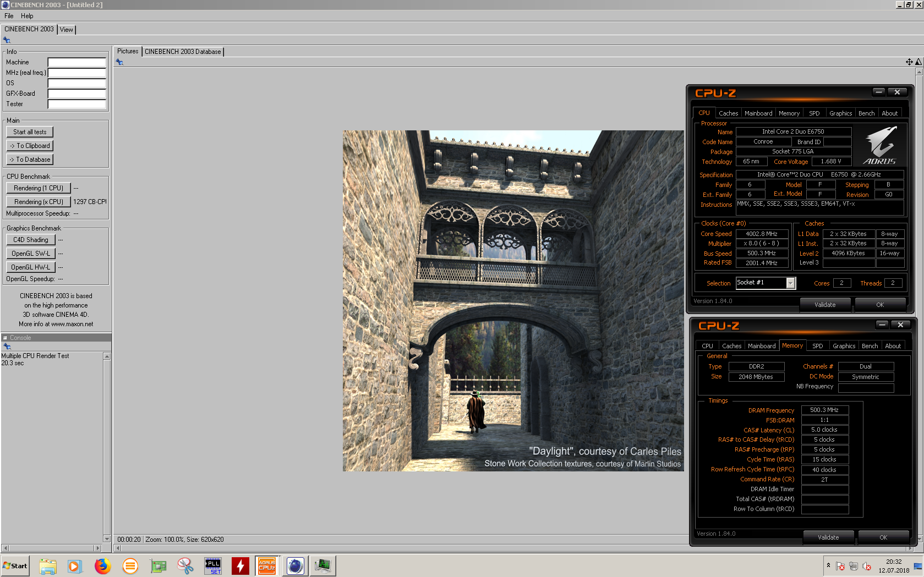The image size is (924, 577).
Task: Open the PLL SET taskbar application
Action: click(213, 566)
